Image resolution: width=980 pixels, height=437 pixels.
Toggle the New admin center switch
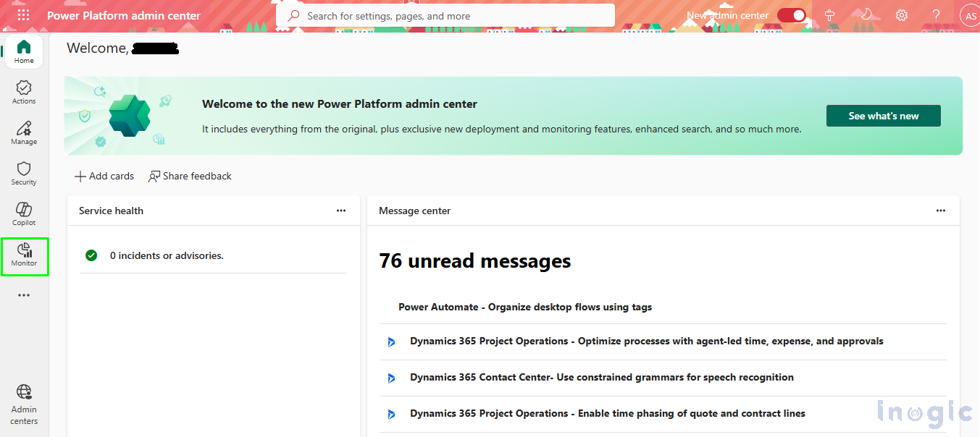[792, 15]
